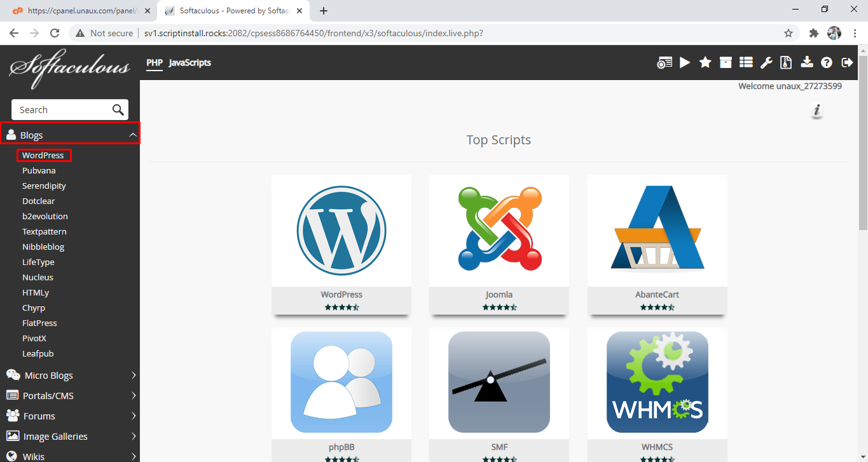Open import installations via download icon
Screen dimensions: 868x462
(x=807, y=62)
